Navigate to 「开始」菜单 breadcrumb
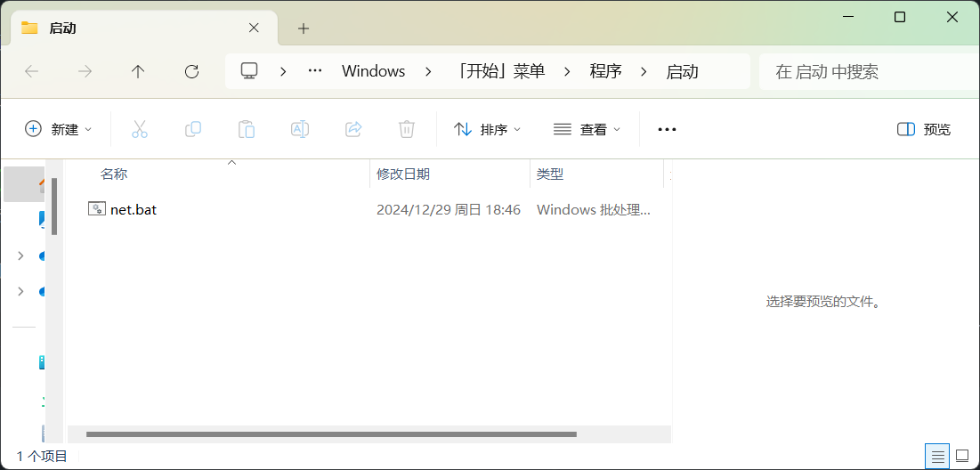 [499, 71]
